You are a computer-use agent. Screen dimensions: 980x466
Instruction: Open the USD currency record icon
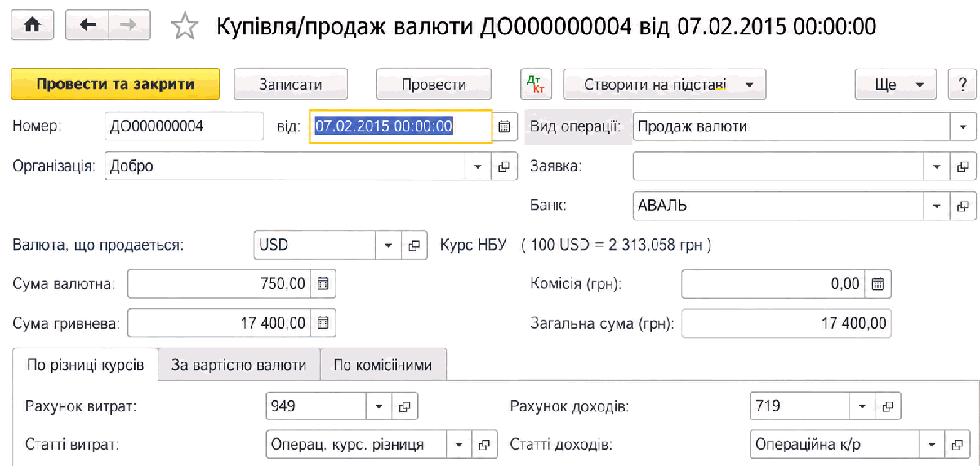click(x=415, y=245)
